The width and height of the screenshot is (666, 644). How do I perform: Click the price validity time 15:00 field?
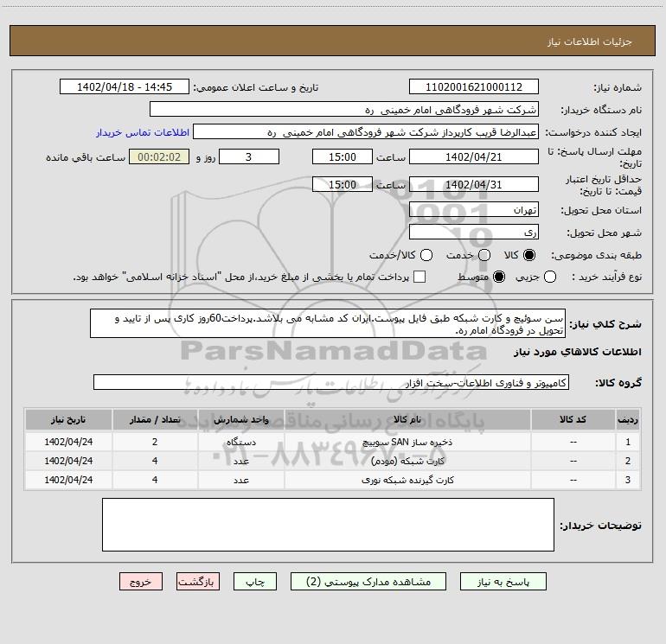coord(343,184)
